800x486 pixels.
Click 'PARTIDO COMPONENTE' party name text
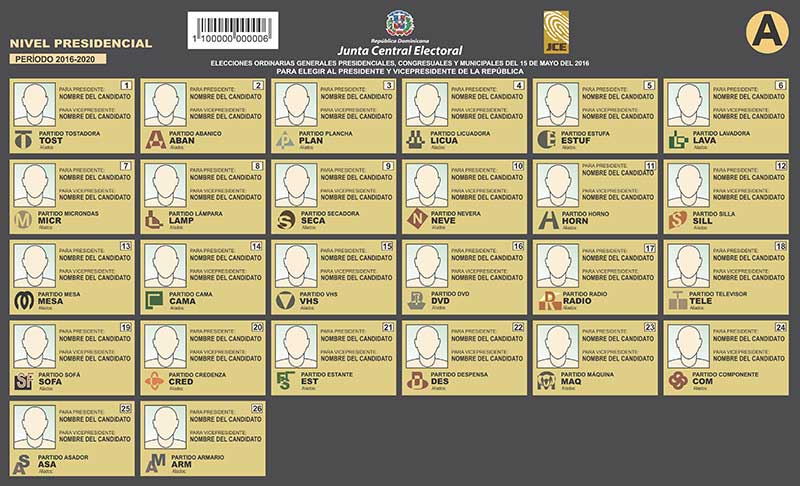tap(726, 374)
